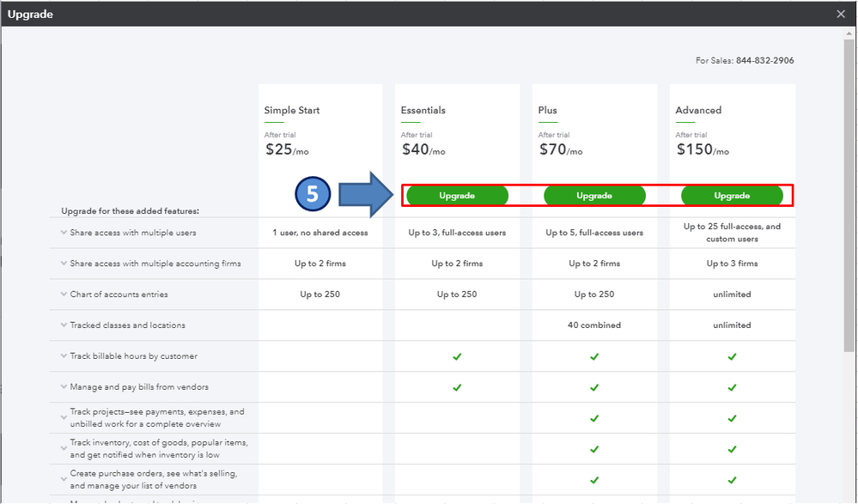
Task: Expand Create purchase orders feature row
Action: (x=64, y=480)
